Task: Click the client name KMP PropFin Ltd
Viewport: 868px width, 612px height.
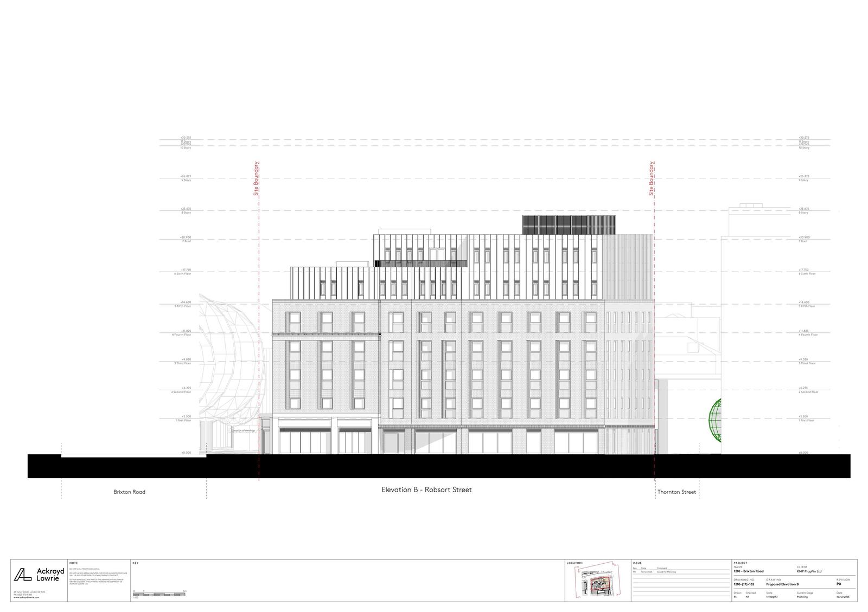Action: [x=809, y=571]
